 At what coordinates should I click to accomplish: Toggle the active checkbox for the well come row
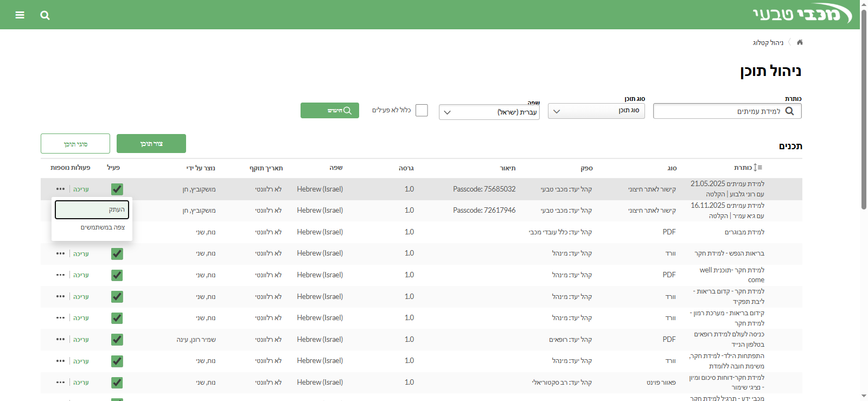117,275
